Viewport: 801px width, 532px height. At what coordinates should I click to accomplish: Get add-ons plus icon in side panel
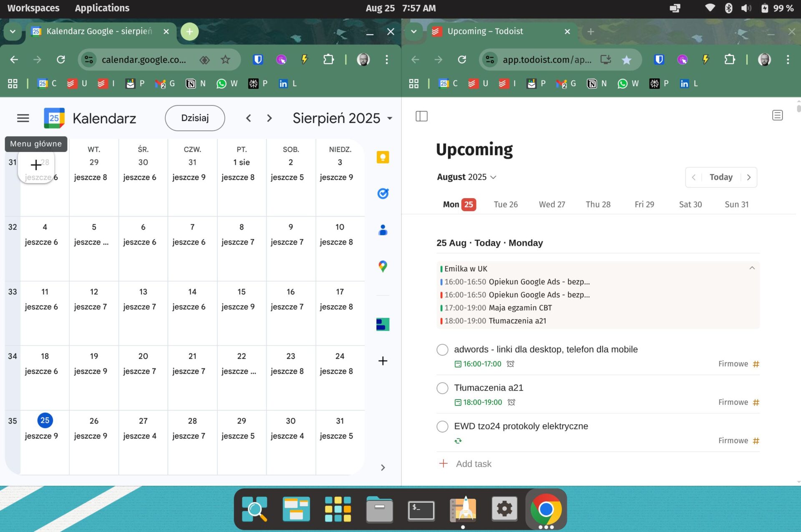pyautogui.click(x=383, y=361)
